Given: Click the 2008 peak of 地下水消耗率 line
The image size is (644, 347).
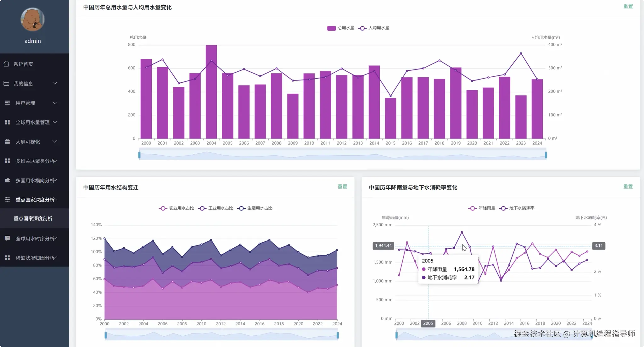Looking at the screenshot, I should coord(462,232).
